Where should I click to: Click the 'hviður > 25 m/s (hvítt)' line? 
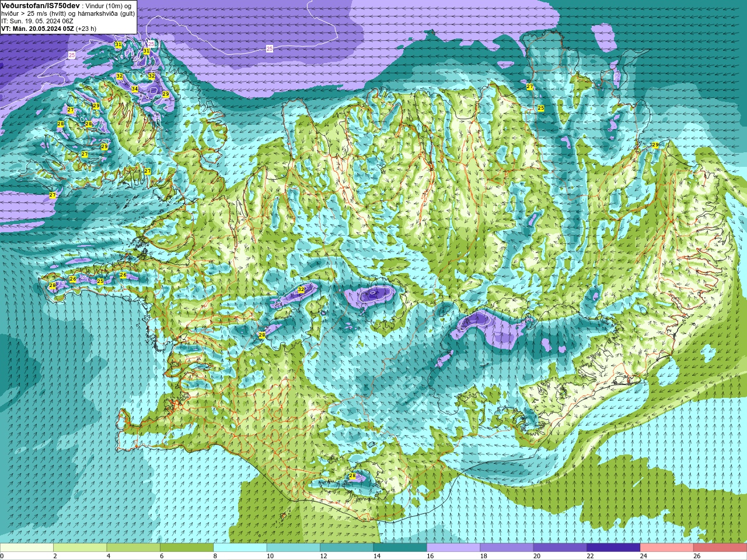point(34,13)
